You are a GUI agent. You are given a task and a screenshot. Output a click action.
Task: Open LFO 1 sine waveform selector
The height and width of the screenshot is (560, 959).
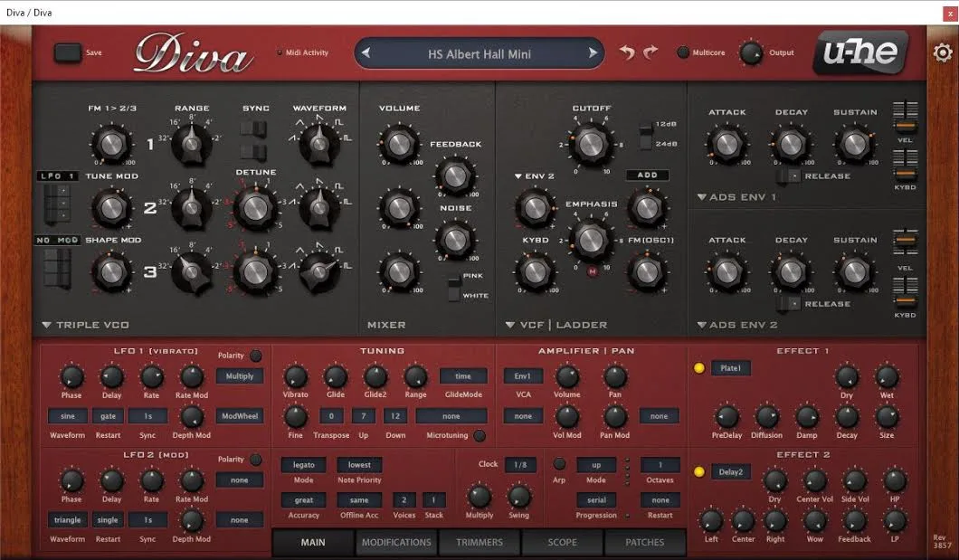click(x=67, y=416)
